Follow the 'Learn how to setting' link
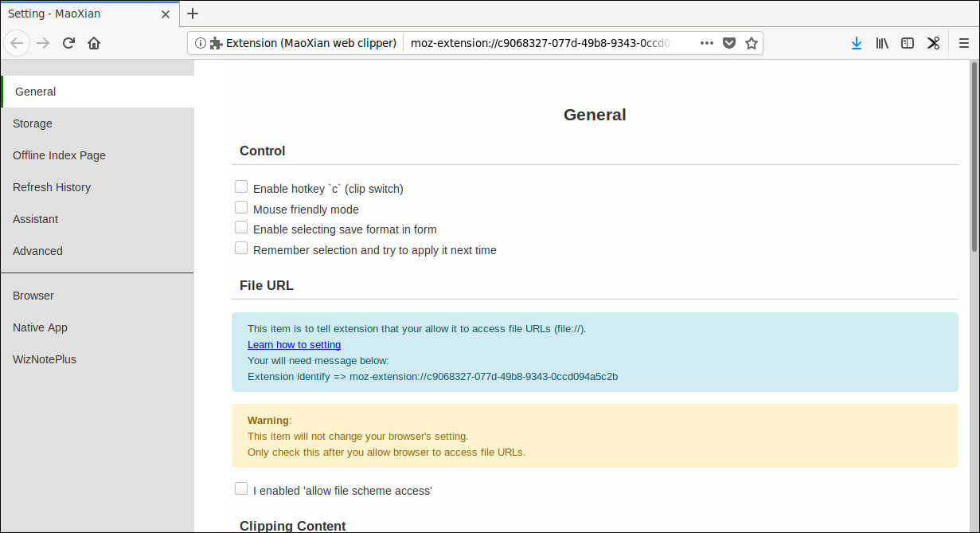Image resolution: width=980 pixels, height=533 pixels. tap(294, 344)
